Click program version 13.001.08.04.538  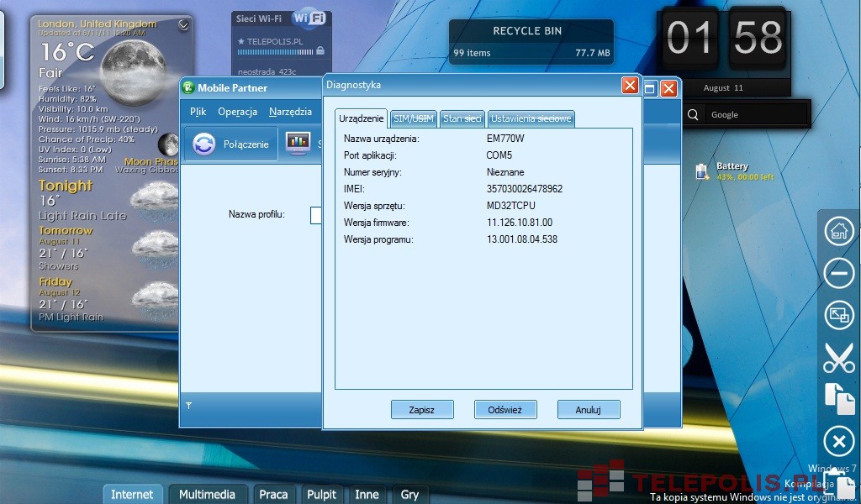point(521,239)
